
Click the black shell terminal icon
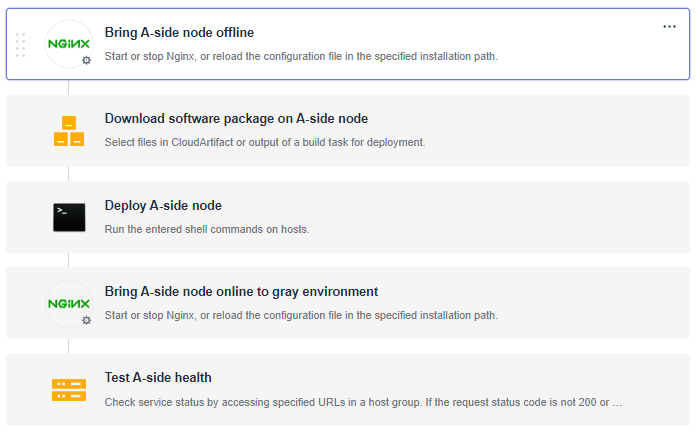click(x=69, y=217)
